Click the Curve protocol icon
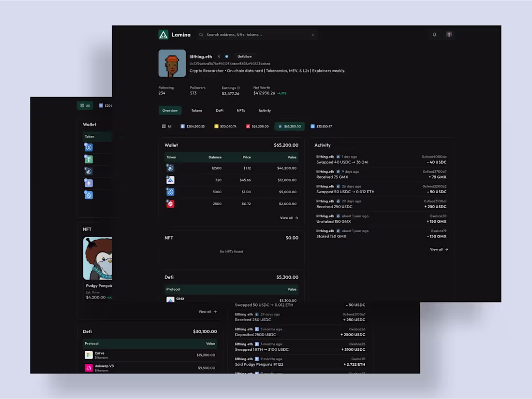The width and height of the screenshot is (532, 399). pos(89,355)
